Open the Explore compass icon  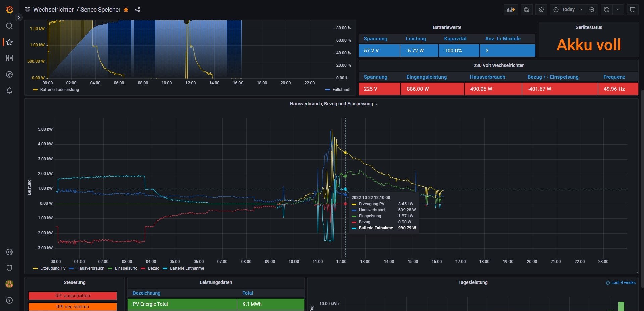click(9, 74)
